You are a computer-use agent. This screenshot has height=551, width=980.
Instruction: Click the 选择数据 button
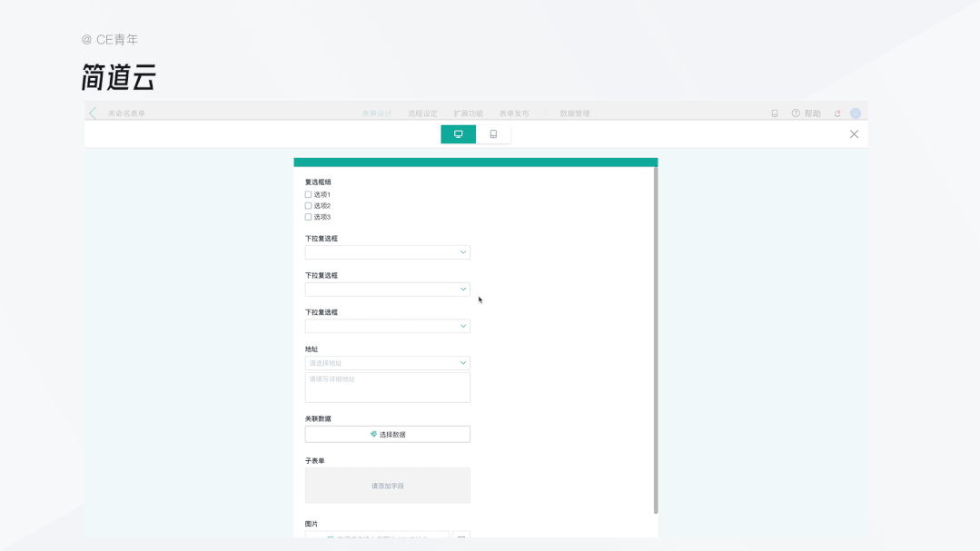(388, 434)
